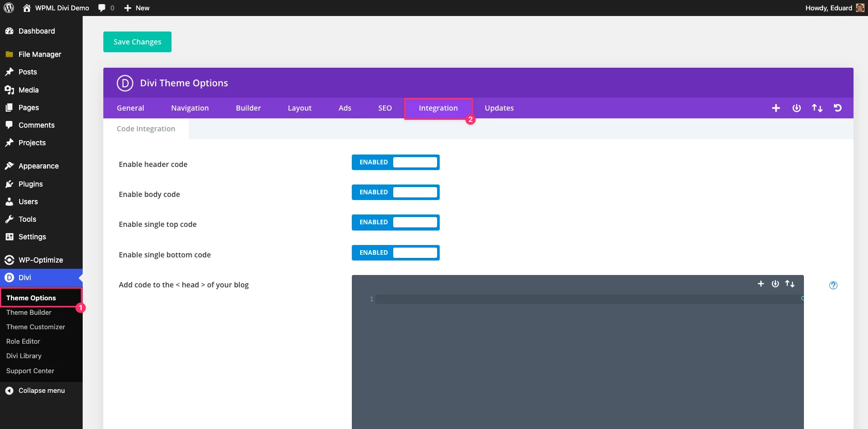Viewport: 868px width, 429px height.
Task: Click the up-down arrows icon in purple bar
Action: 817,108
